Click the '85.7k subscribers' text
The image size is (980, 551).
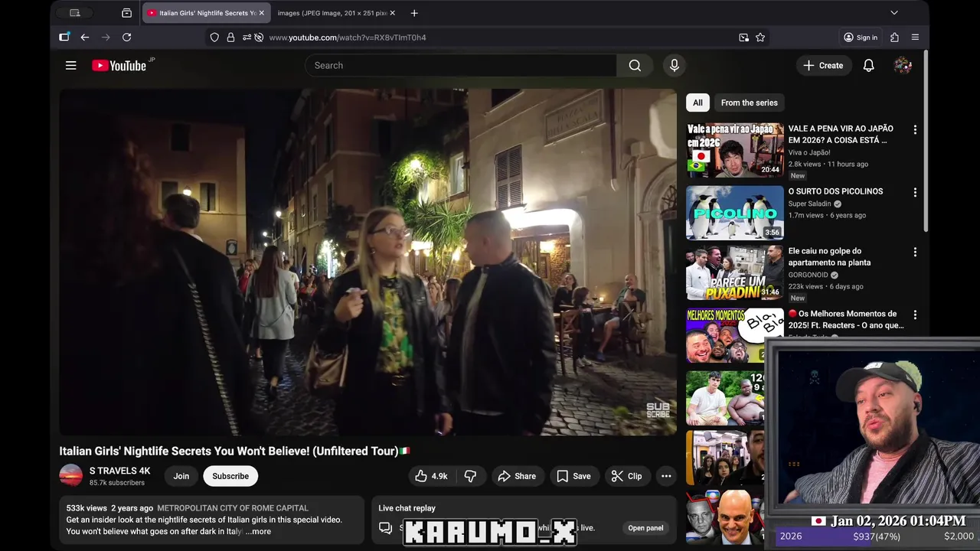point(117,483)
